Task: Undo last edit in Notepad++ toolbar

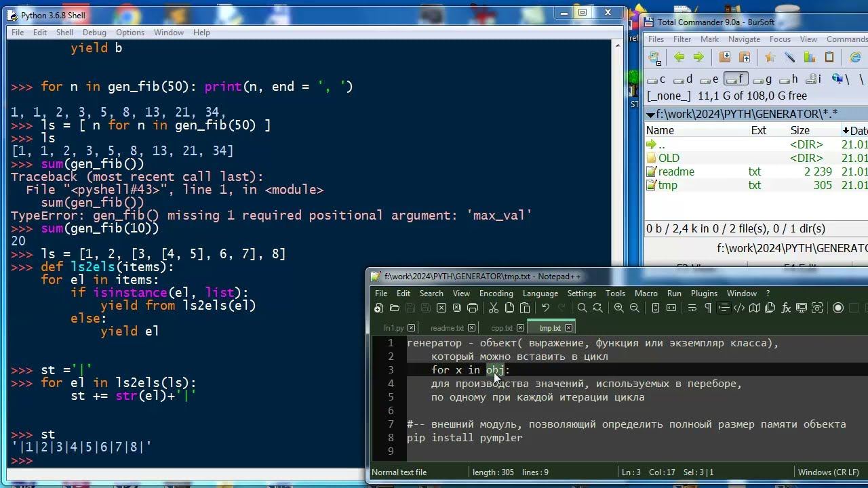Action: [x=545, y=308]
